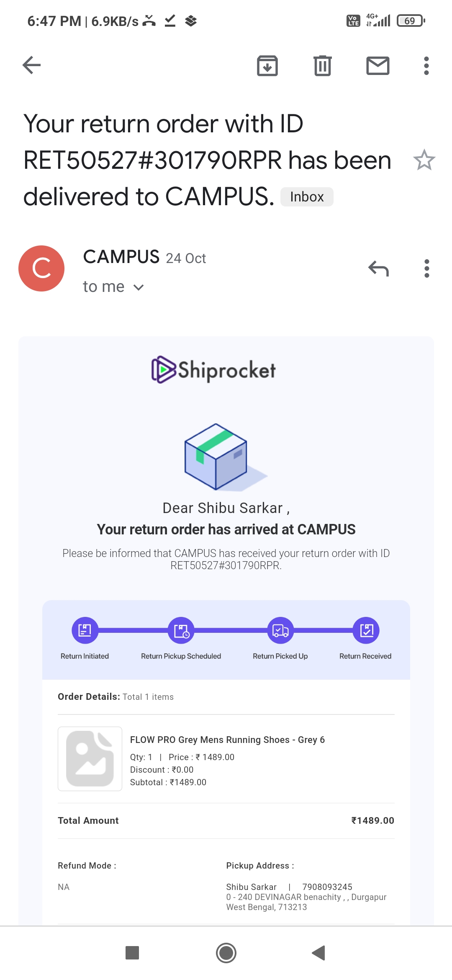Tap the phone number 7908093245
452x980 pixels.
pyautogui.click(x=327, y=887)
